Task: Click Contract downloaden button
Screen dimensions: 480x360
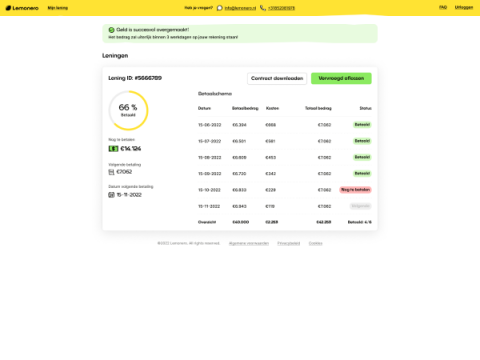Action: (277, 78)
